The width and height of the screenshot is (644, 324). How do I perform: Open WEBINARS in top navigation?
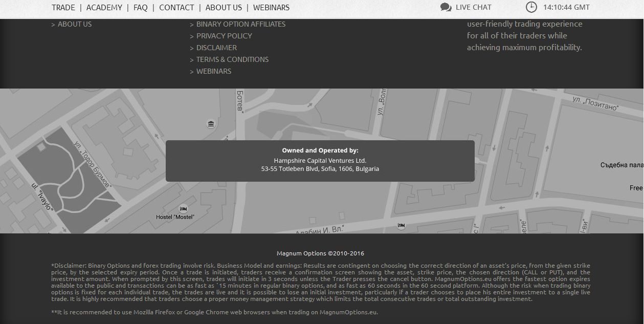pyautogui.click(x=271, y=8)
